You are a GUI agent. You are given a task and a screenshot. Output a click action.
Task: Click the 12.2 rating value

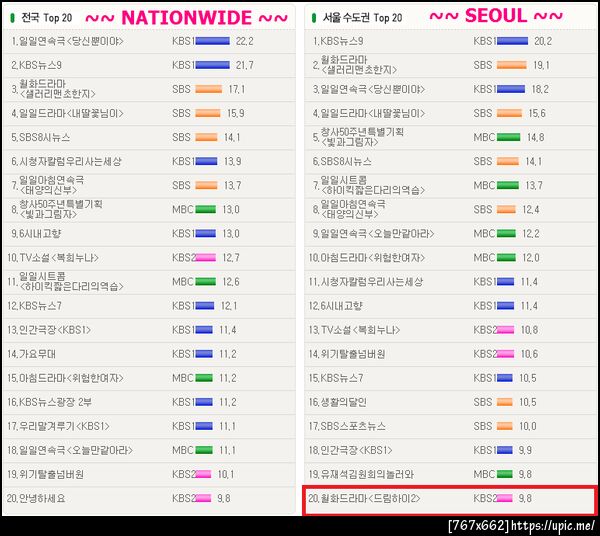click(531, 233)
